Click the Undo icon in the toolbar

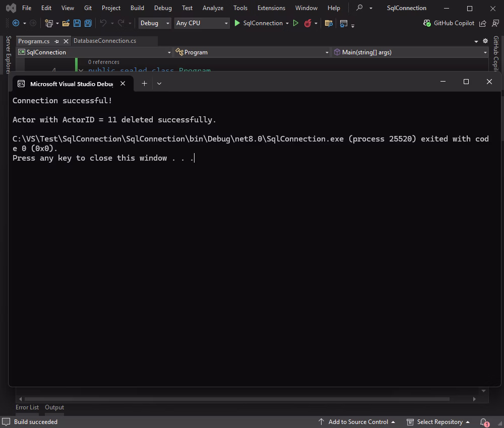tap(104, 23)
